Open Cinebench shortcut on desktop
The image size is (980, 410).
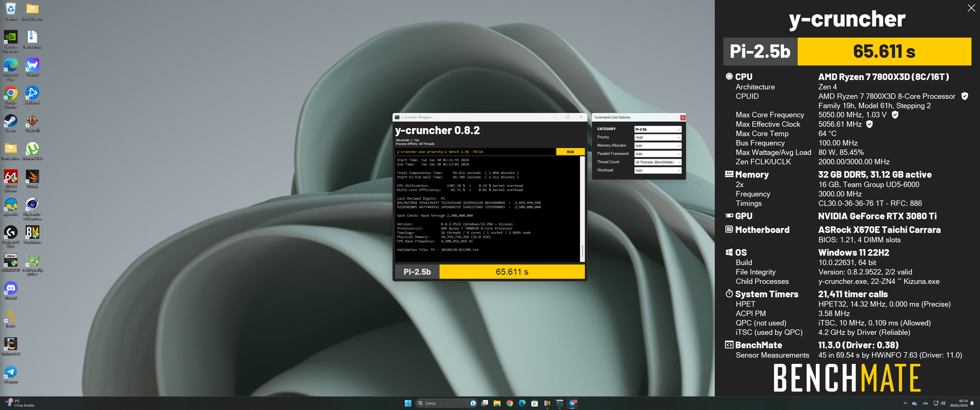pyautogui.click(x=32, y=209)
